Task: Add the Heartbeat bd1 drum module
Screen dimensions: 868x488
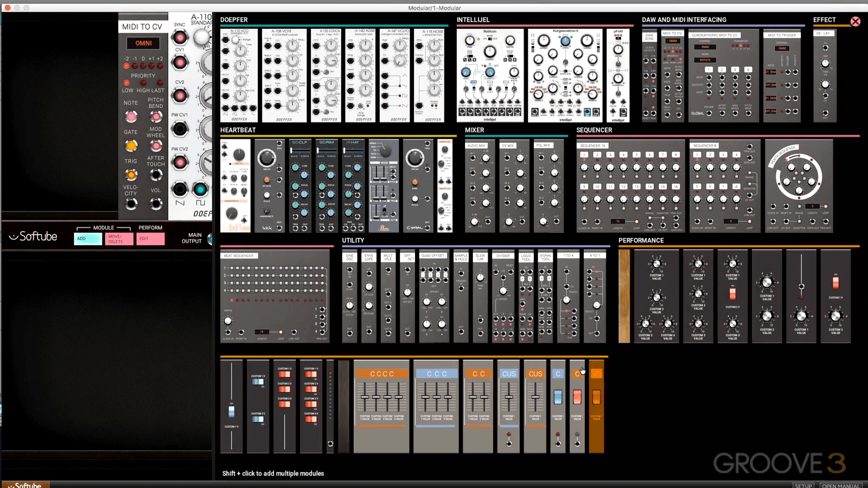Action: point(235,186)
